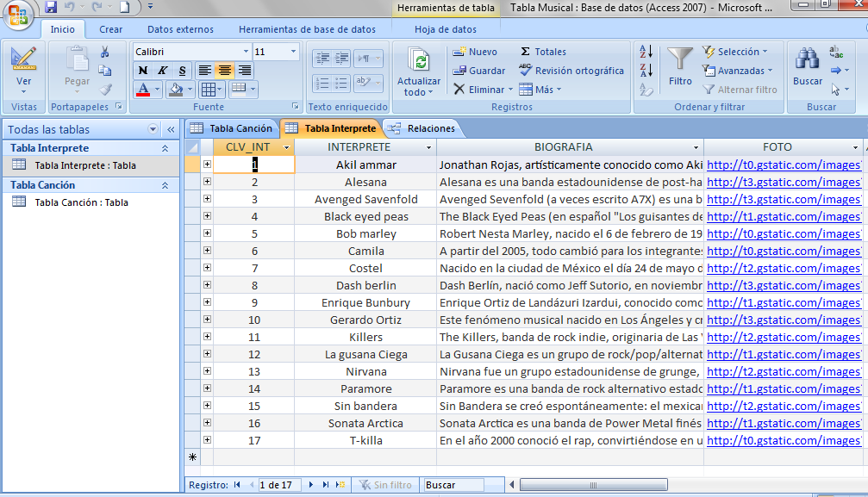Toggle italic K formatting

tap(162, 71)
